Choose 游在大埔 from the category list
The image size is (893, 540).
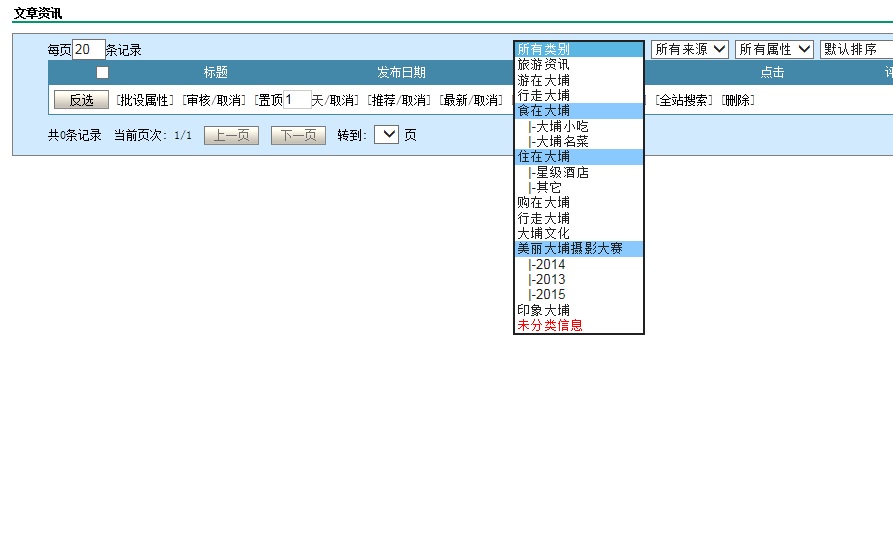[x=544, y=80]
